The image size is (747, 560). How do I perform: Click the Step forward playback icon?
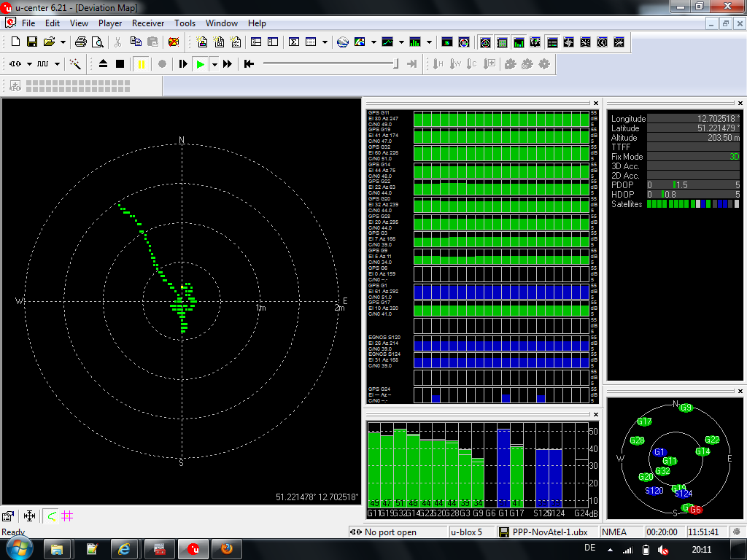coord(182,64)
